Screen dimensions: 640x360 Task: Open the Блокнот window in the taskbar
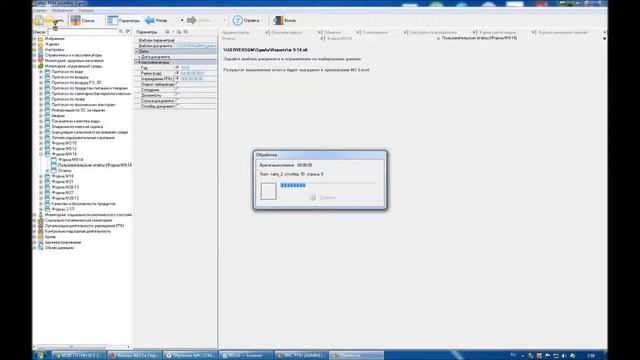[x=246, y=356]
